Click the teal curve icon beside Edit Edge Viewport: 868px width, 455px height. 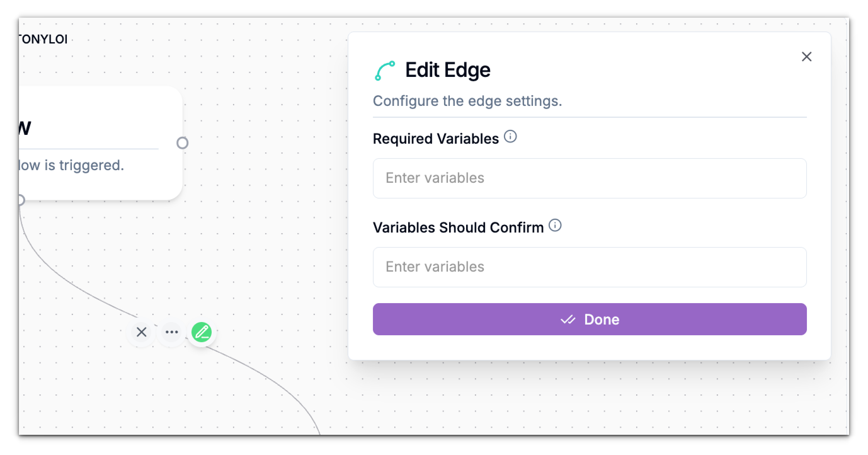(385, 69)
